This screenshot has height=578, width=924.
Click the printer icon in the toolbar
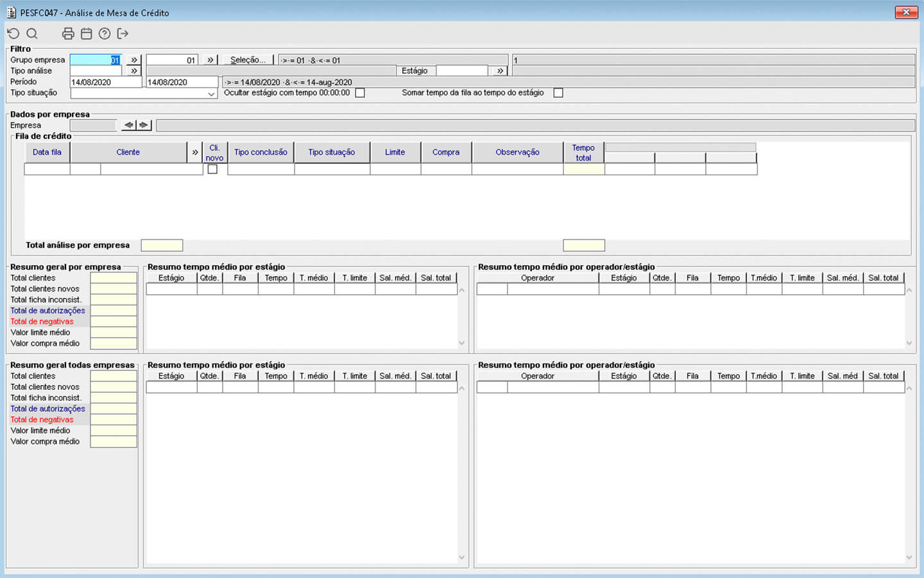click(68, 33)
